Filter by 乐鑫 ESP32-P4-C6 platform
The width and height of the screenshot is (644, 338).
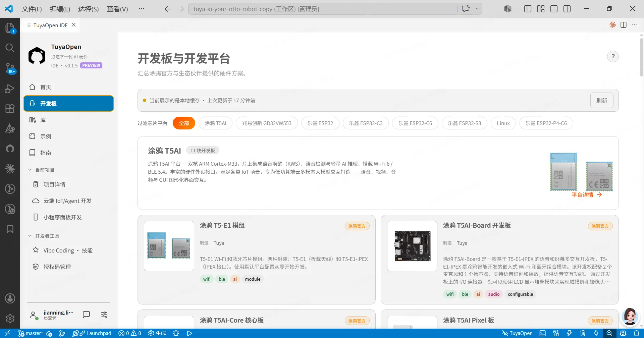[546, 123]
